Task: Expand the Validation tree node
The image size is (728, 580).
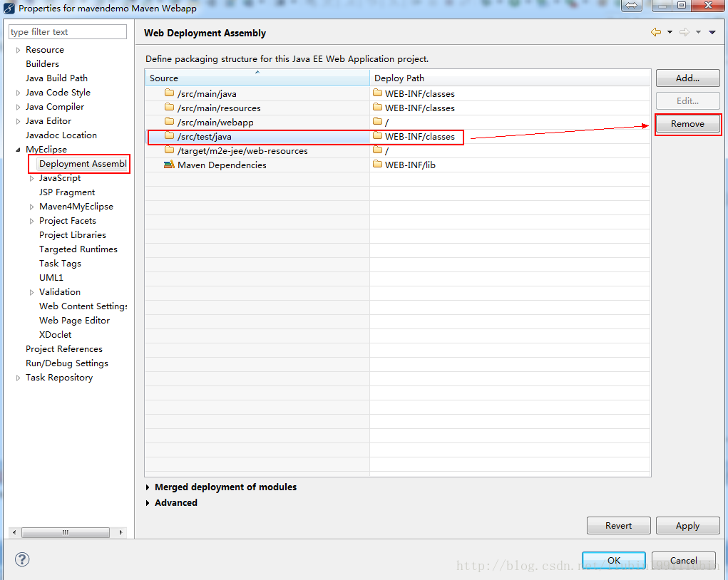Action: (31, 292)
